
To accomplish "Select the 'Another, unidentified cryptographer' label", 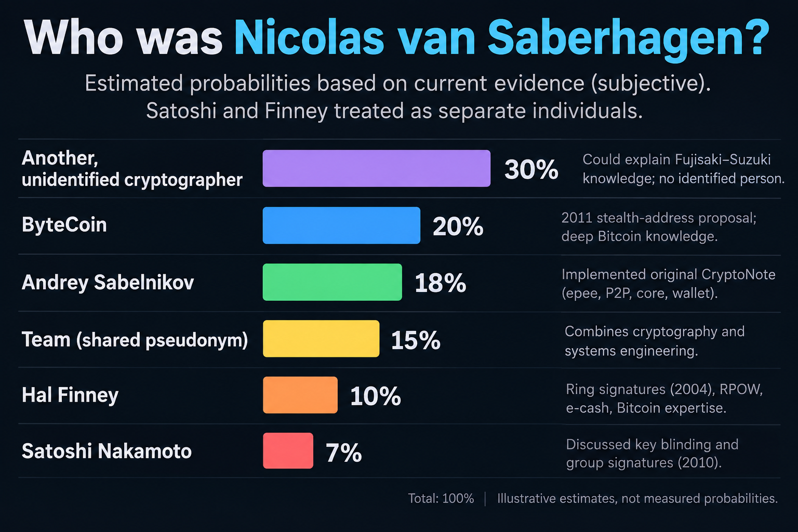I will (132, 168).
